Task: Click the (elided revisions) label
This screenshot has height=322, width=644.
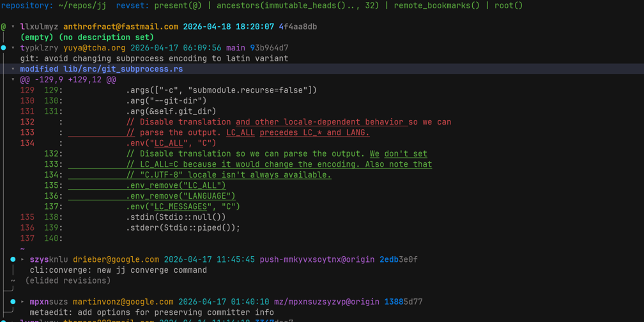Action: pyautogui.click(x=68, y=281)
